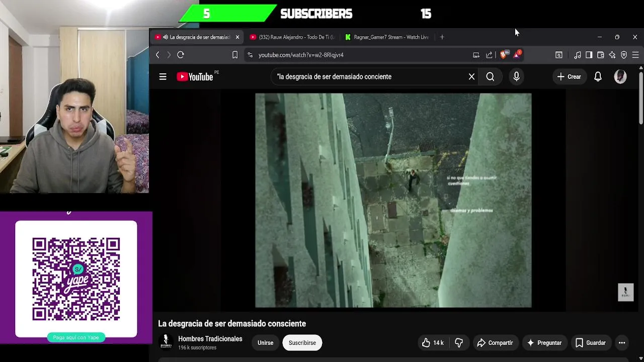
Task: Open the browser main hamburger menu
Action: pyautogui.click(x=635, y=55)
